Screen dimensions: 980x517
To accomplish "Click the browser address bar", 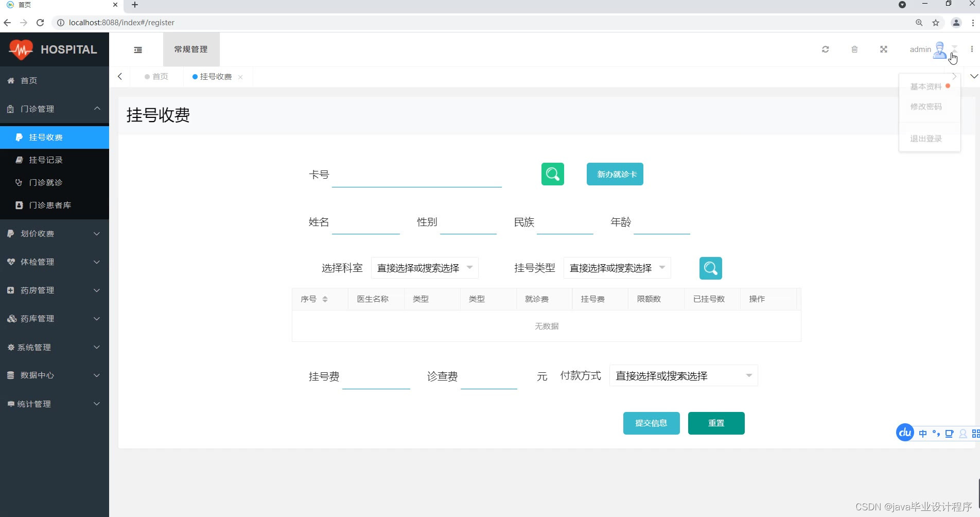I will click(x=484, y=23).
